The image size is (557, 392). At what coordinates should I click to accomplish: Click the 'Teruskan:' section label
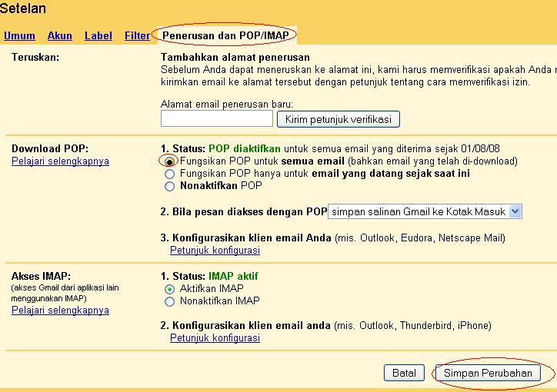[x=35, y=57]
